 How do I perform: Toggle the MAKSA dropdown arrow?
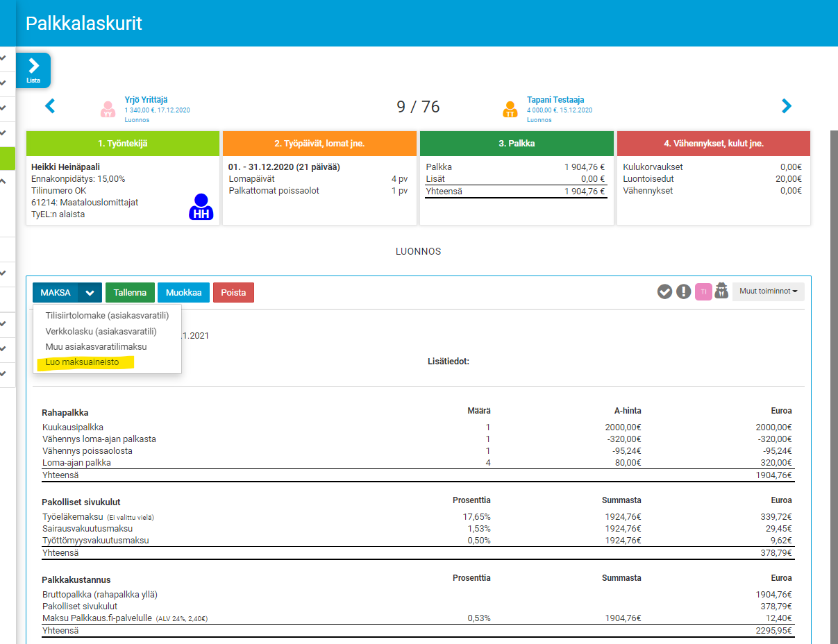90,293
